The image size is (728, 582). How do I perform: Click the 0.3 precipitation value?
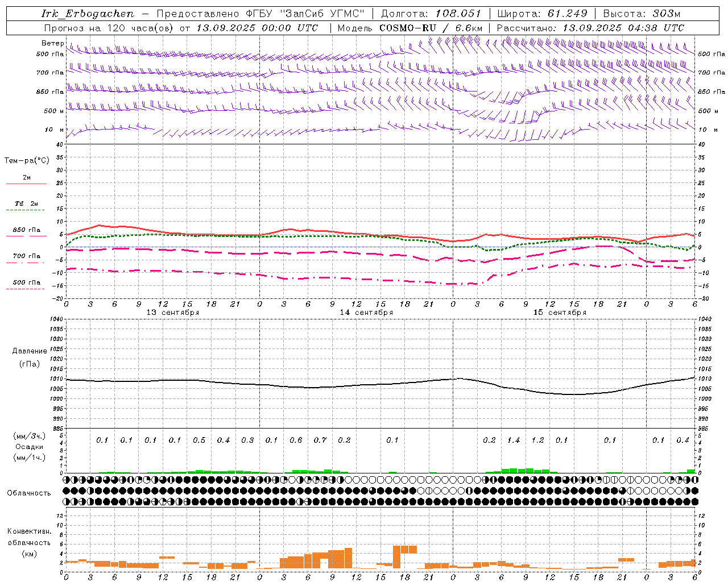pos(247,440)
